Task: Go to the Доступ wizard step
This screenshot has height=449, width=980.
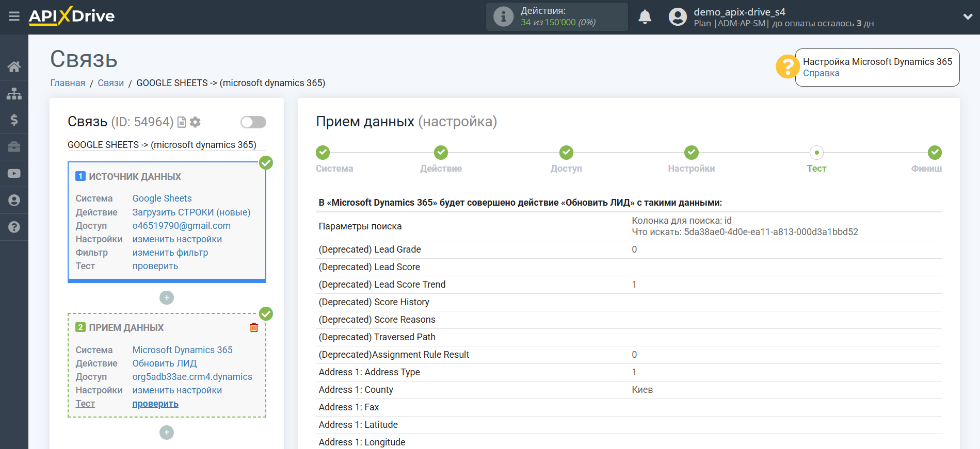Action: click(566, 153)
